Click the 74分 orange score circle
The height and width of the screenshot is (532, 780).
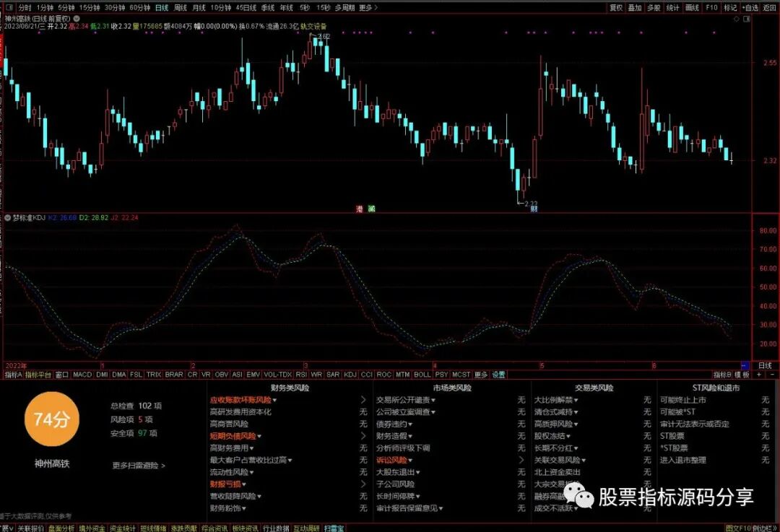click(52, 419)
